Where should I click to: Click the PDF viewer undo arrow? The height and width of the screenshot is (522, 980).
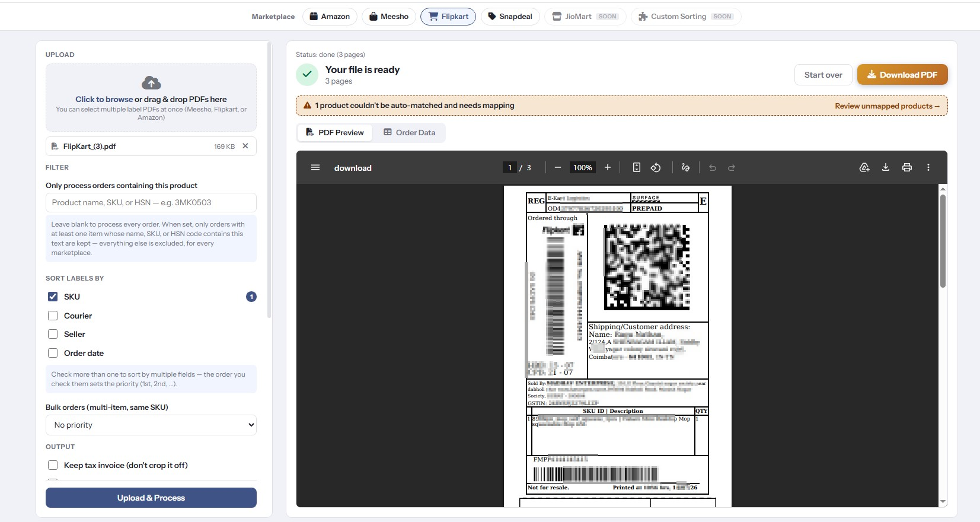(x=713, y=168)
